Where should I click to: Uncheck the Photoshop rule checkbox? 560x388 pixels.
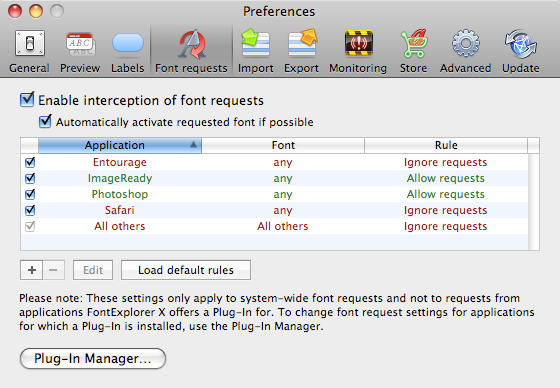(30, 194)
